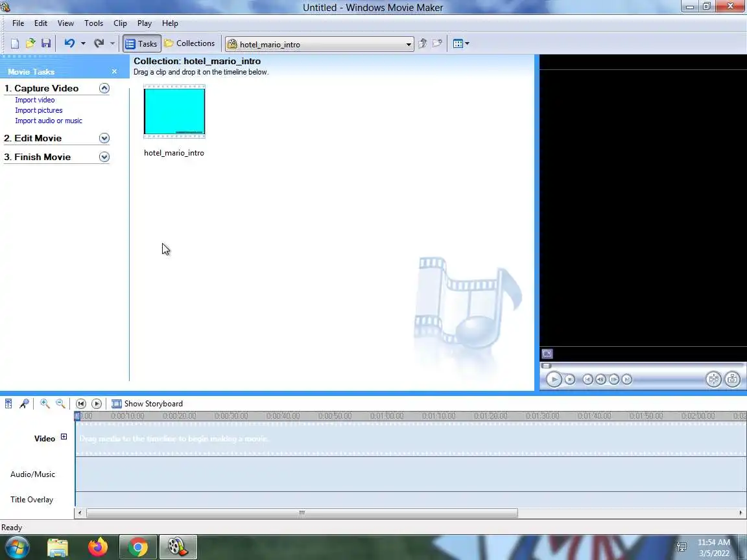Launch Firefox from the taskbar

[98, 548]
